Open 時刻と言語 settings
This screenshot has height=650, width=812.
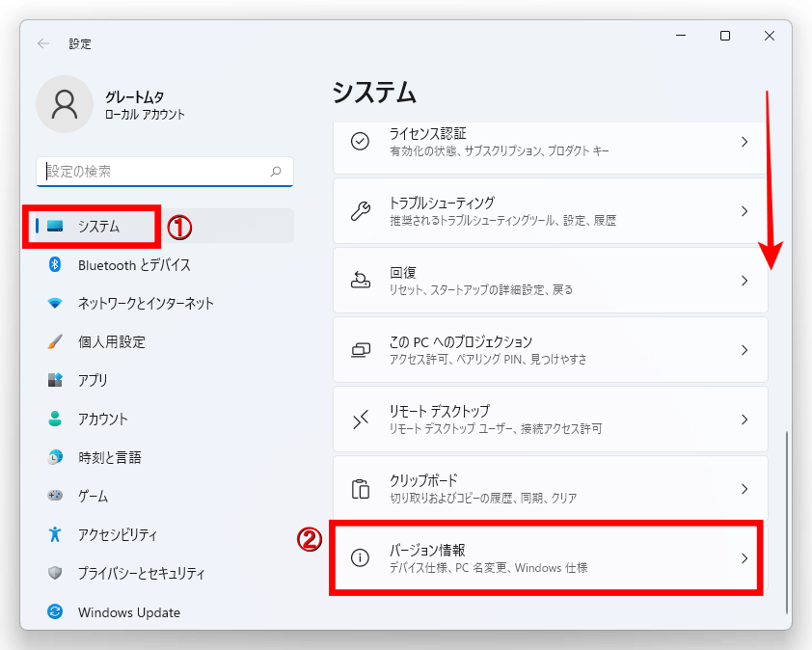(165, 457)
